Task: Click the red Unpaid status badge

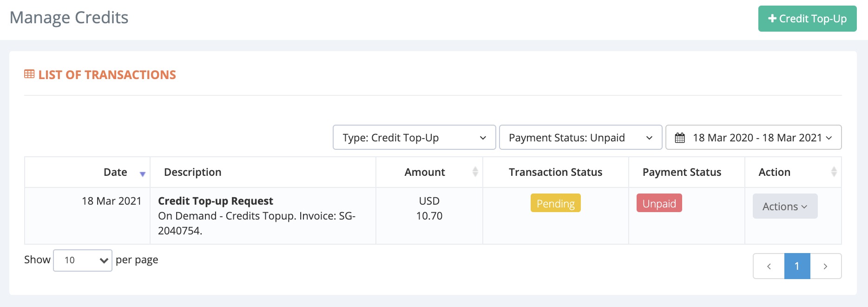Action: pos(659,203)
